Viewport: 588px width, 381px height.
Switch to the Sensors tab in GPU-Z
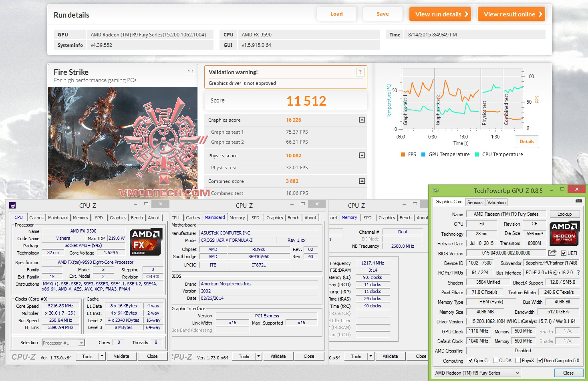click(x=475, y=202)
